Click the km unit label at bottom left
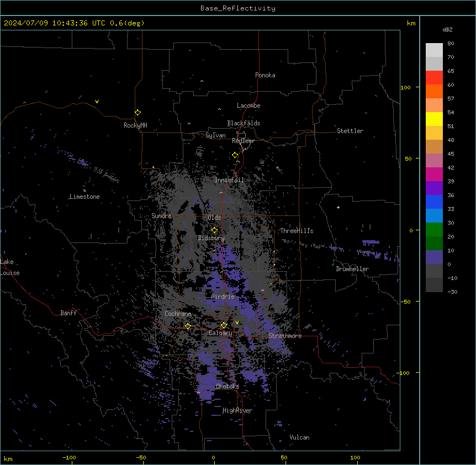476x465 pixels. click(x=8, y=458)
